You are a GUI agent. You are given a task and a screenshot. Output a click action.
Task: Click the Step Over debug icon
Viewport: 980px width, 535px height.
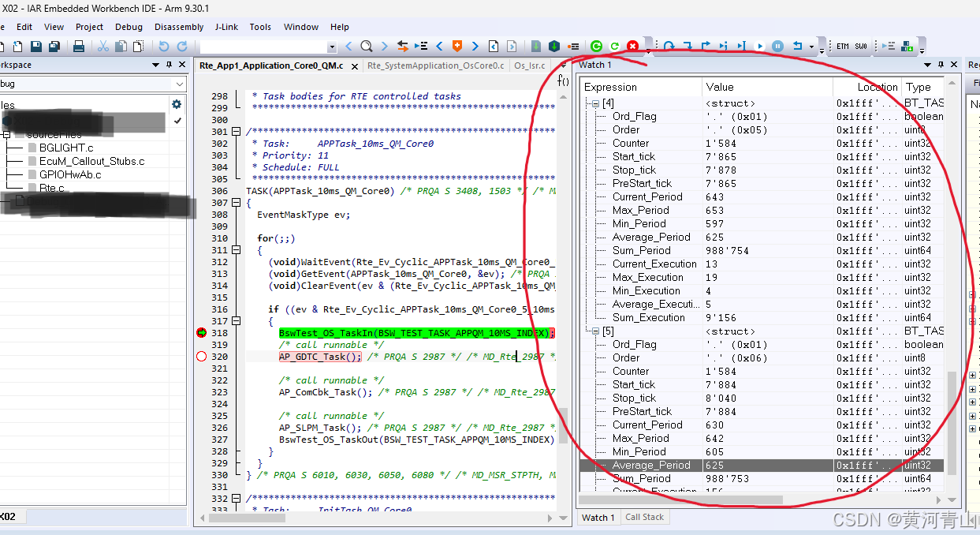point(669,47)
